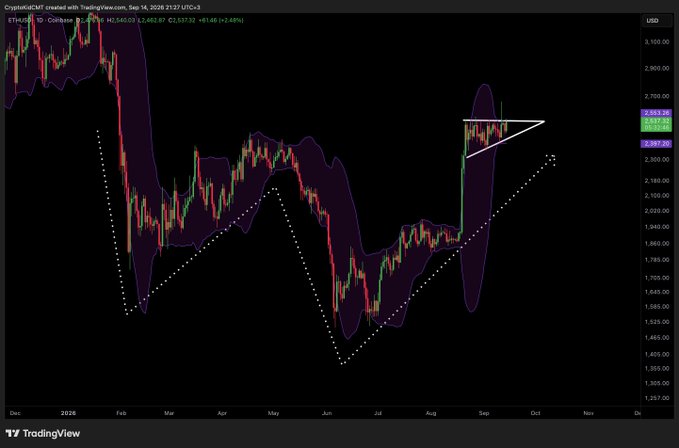679x448 pixels.
Task: Click the green 2,537.32 current price label
Action: click(x=656, y=124)
